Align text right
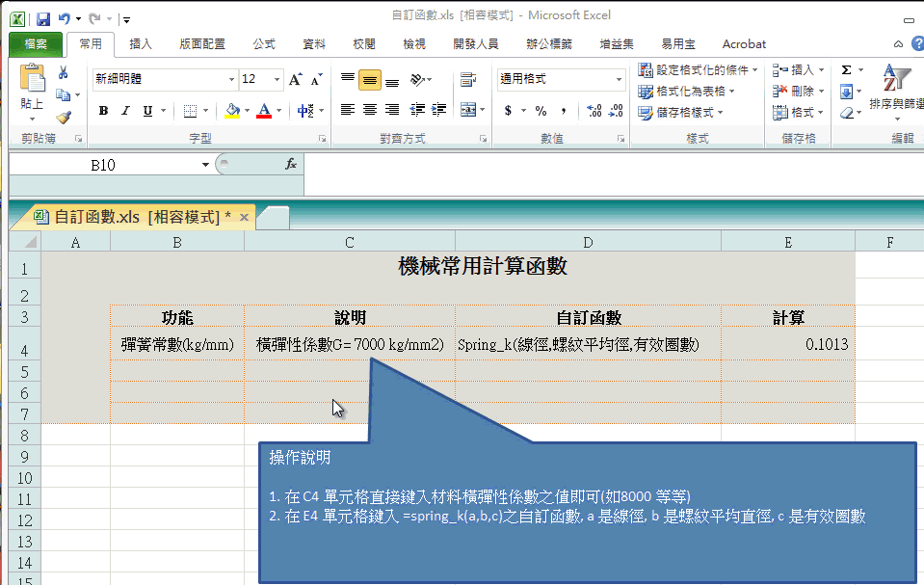This screenshot has height=585, width=924. pos(392,110)
